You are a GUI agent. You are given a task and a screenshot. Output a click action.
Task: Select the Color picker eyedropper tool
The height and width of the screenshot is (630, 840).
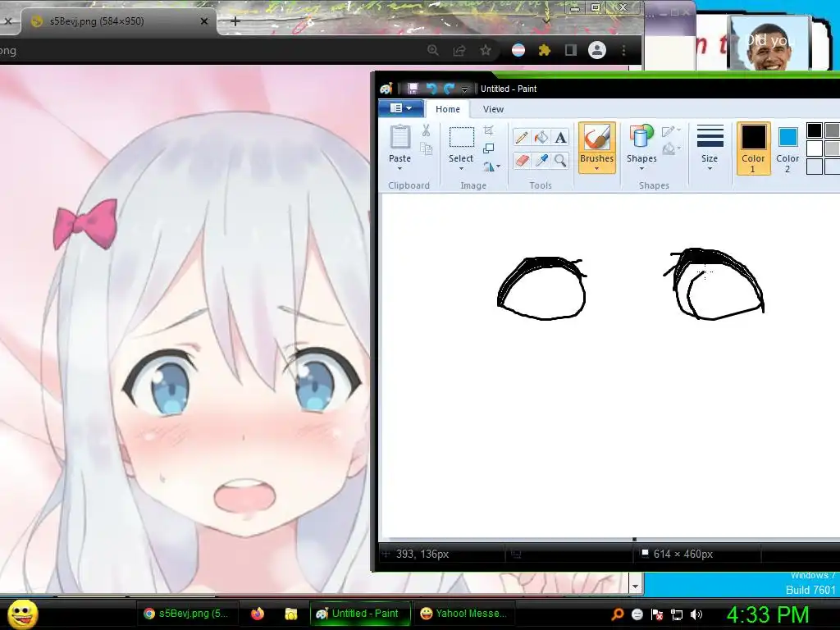541,160
